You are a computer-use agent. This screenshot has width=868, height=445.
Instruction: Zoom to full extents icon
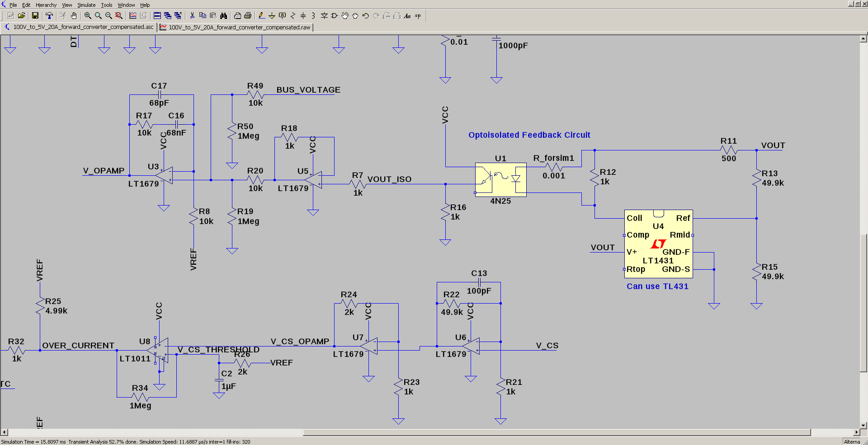pyautogui.click(x=119, y=16)
